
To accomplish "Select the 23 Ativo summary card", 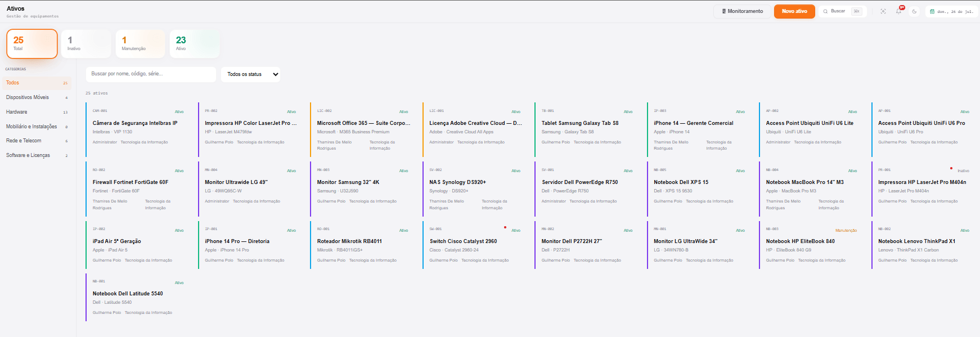I will [x=195, y=44].
